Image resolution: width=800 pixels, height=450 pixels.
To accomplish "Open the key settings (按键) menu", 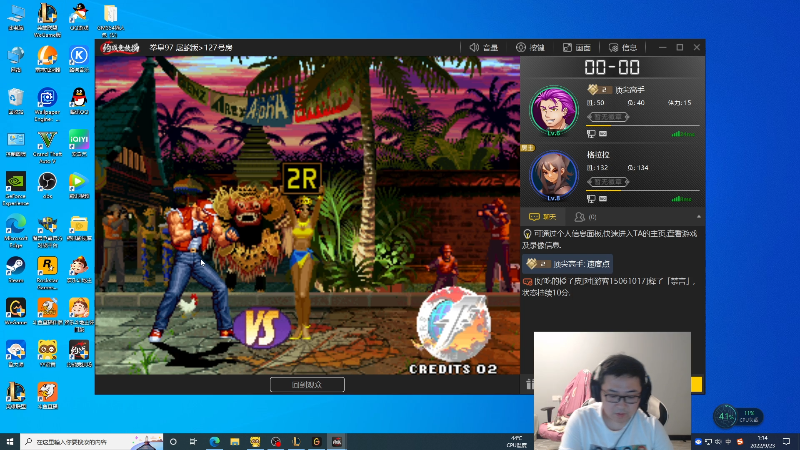I will 530,47.
